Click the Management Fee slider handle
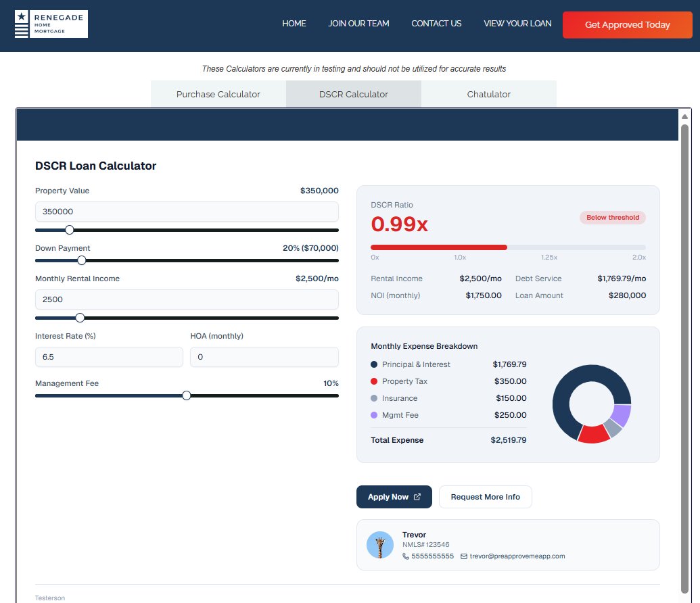 187,395
